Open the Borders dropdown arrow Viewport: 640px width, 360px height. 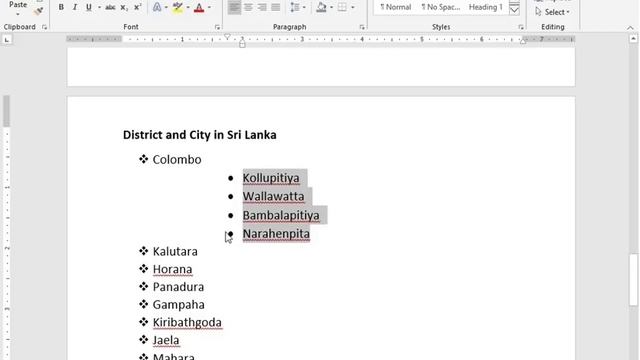[353, 7]
